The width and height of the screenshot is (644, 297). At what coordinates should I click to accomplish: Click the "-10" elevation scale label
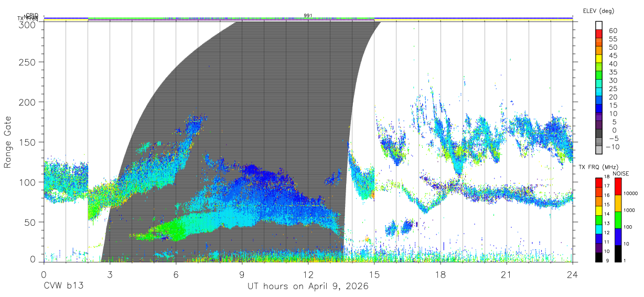613,147
